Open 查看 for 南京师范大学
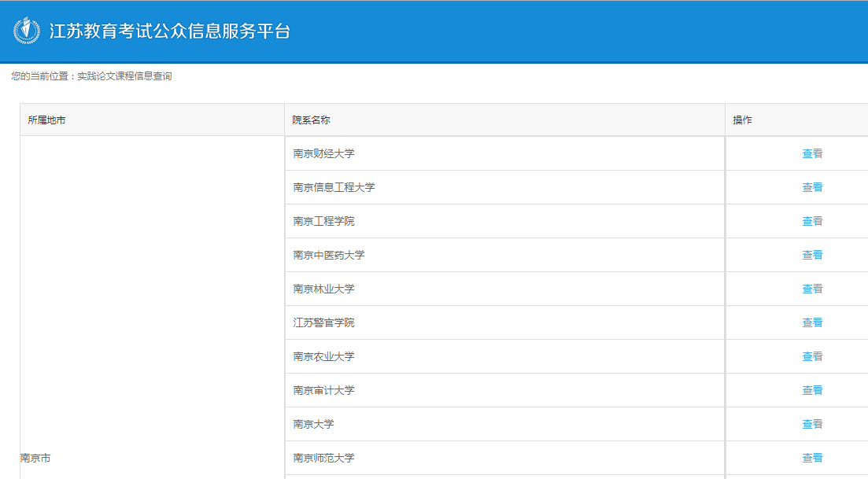This screenshot has height=479, width=868. pos(812,458)
